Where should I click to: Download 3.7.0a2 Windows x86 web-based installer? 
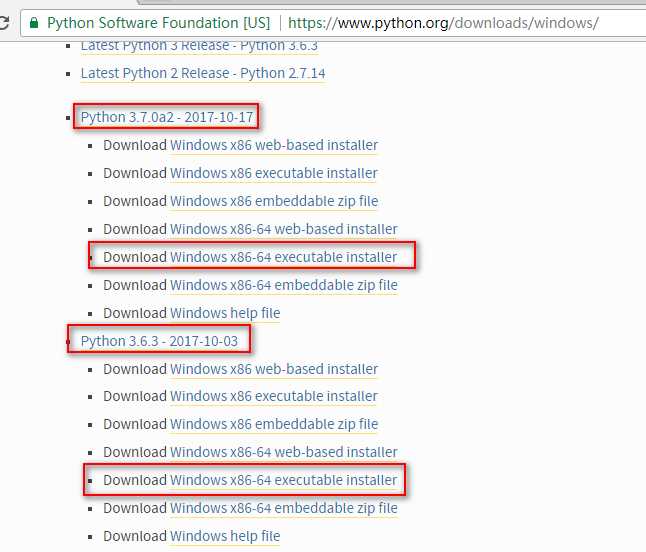pos(274,145)
